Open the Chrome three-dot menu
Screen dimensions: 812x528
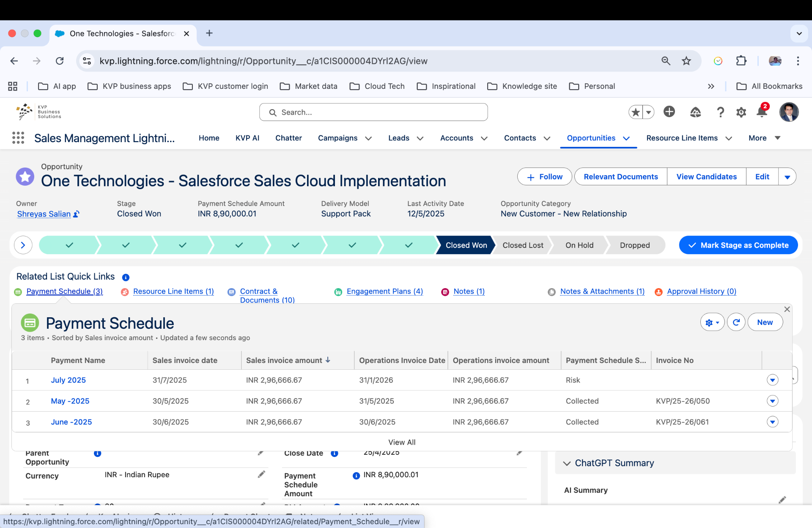(x=798, y=61)
